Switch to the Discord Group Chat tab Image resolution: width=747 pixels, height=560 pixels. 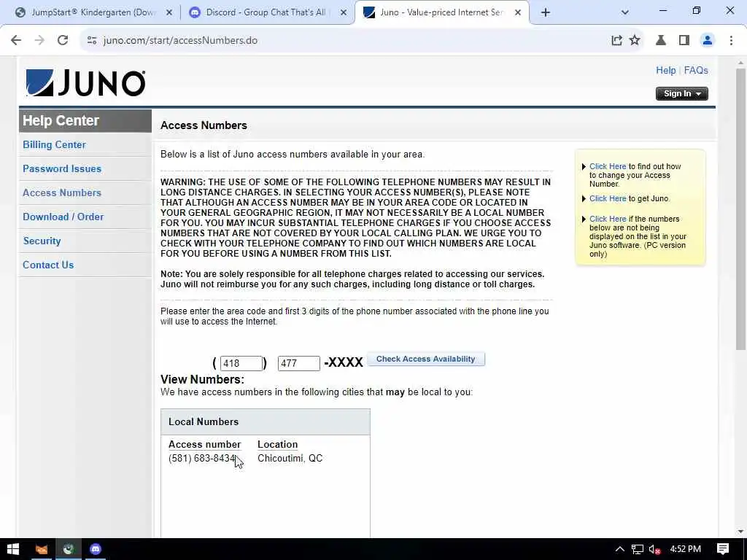pos(267,13)
